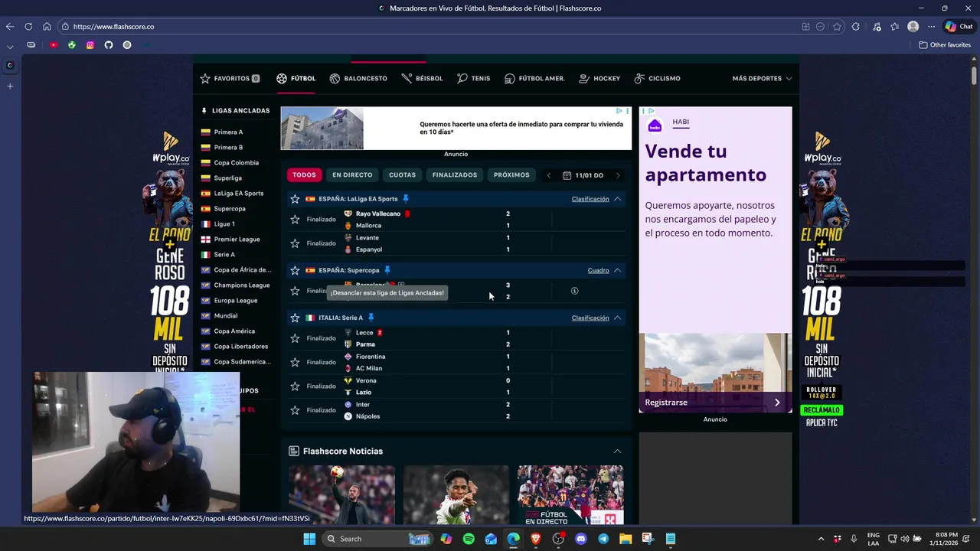The height and width of the screenshot is (551, 980).
Task: Open Brave browser from the taskbar
Action: click(536, 539)
